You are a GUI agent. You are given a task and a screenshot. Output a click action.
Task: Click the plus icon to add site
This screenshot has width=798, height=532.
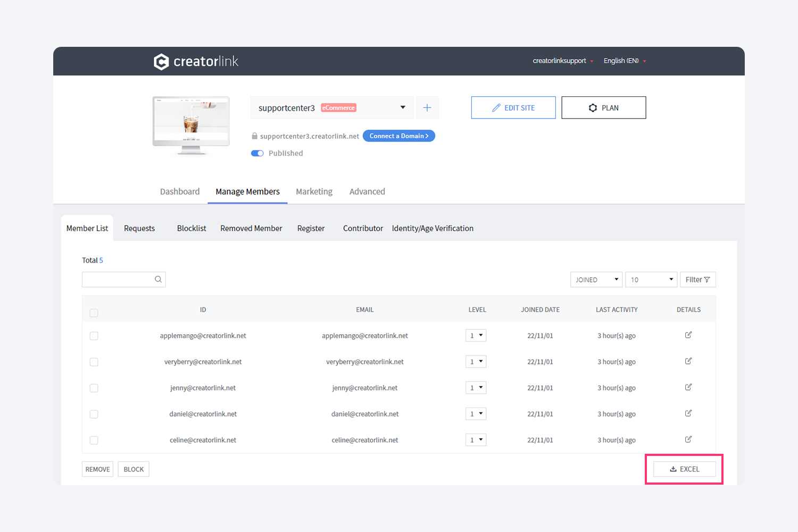(427, 108)
